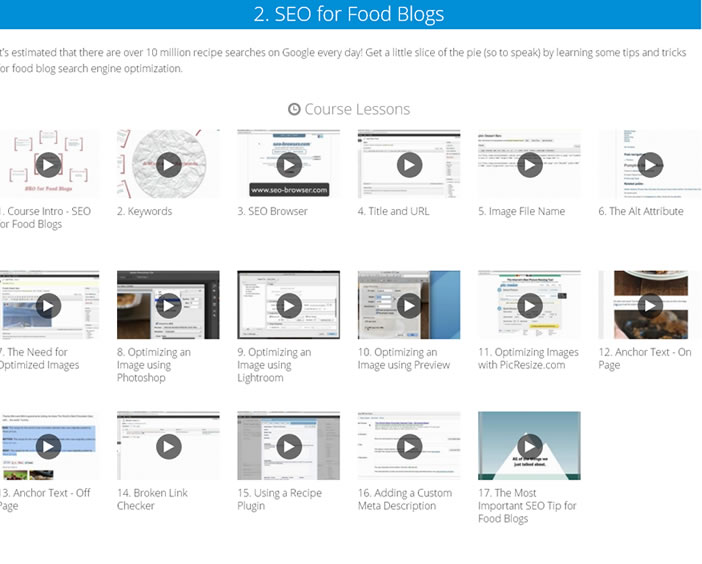
Task: Open the '11. Optimizing Images with PicResize.com' link
Action: 528,358
